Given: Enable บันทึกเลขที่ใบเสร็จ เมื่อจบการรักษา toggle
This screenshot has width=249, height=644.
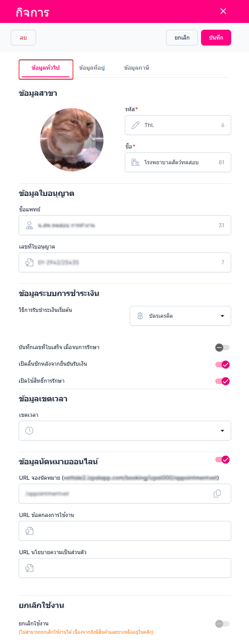Looking at the screenshot, I should (222, 348).
